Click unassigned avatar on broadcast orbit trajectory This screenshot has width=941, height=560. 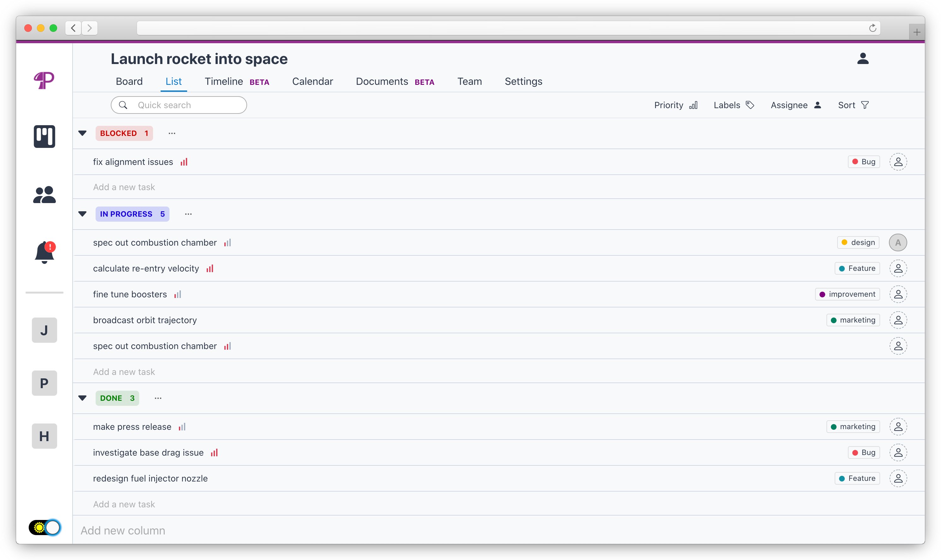click(898, 320)
